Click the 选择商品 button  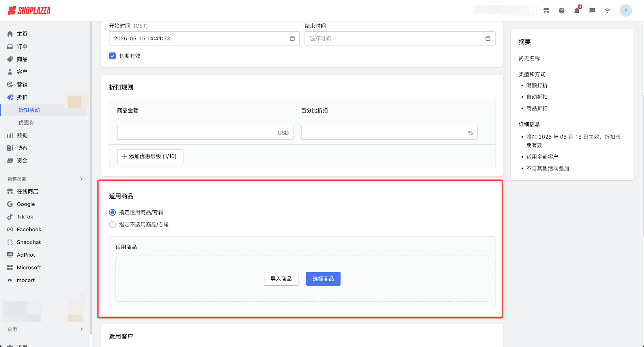pos(323,279)
